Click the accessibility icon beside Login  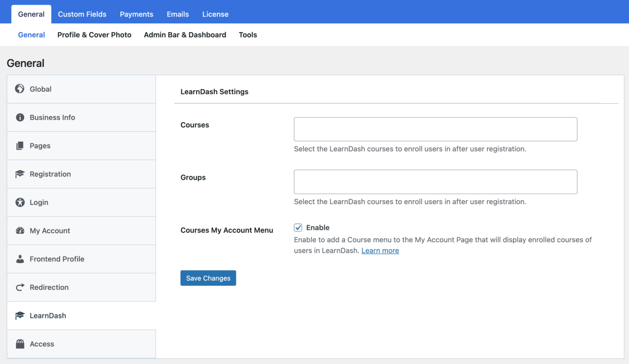click(20, 202)
